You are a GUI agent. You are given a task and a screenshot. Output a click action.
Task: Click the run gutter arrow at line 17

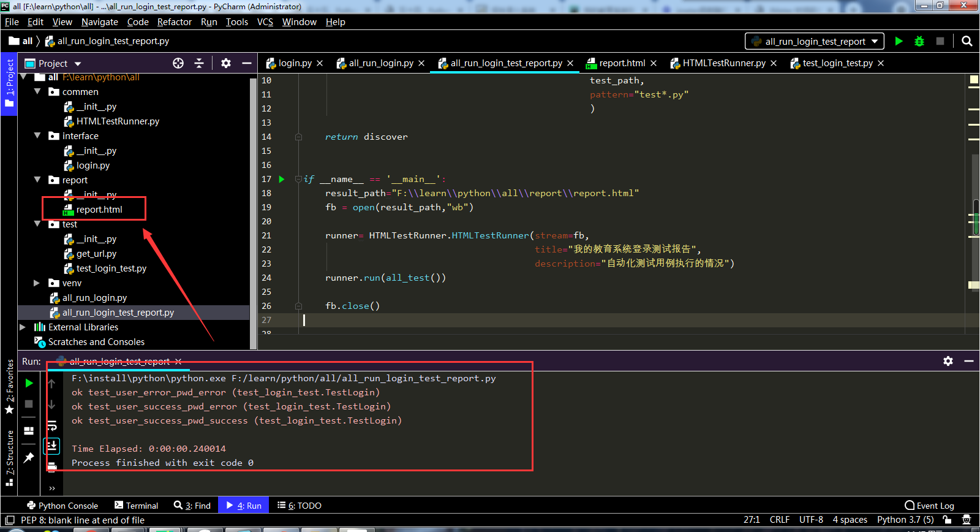click(282, 179)
